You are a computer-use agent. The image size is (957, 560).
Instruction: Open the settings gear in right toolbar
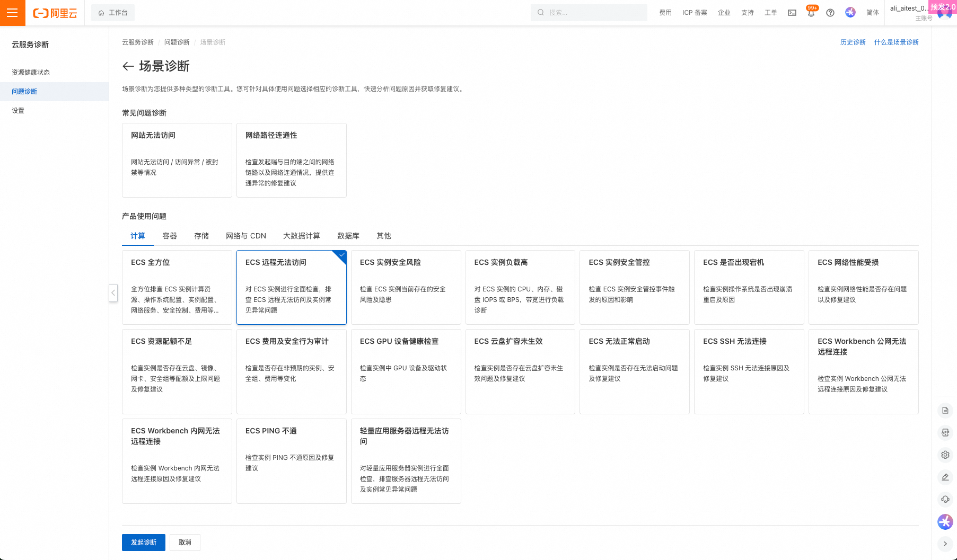[x=945, y=455]
